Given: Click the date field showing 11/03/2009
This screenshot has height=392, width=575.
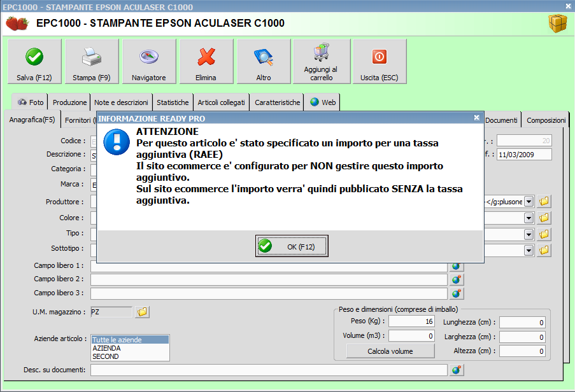Looking at the screenshot, I should 524,155.
